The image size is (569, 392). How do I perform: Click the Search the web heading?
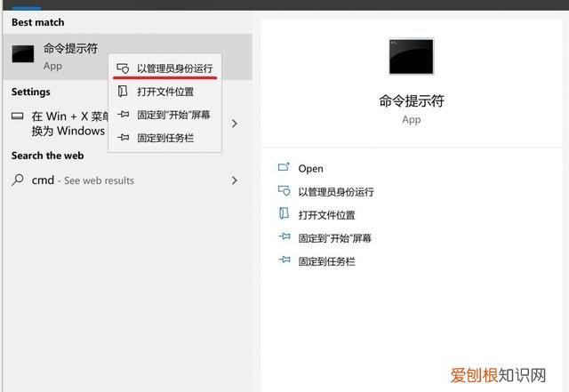pyautogui.click(x=47, y=156)
